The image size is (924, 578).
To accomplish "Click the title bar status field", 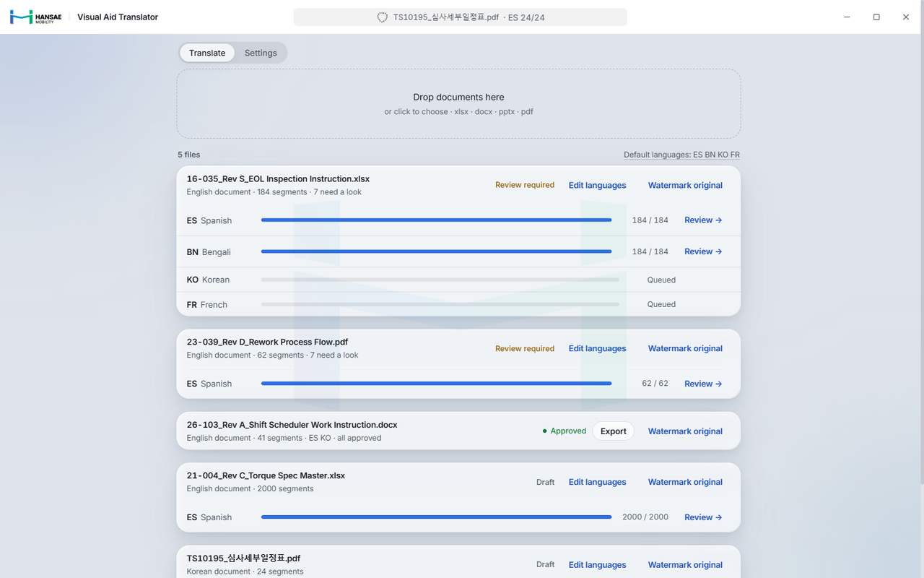I will coord(460,17).
